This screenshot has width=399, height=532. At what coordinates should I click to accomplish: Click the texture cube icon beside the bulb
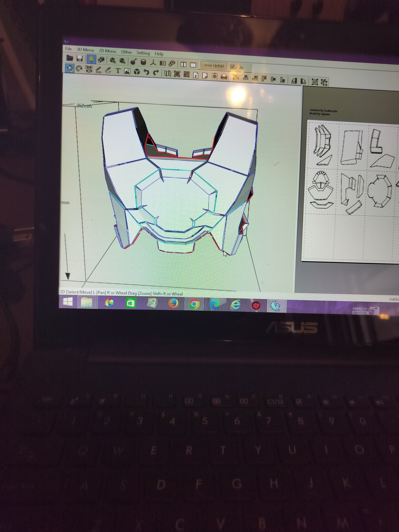click(x=101, y=60)
